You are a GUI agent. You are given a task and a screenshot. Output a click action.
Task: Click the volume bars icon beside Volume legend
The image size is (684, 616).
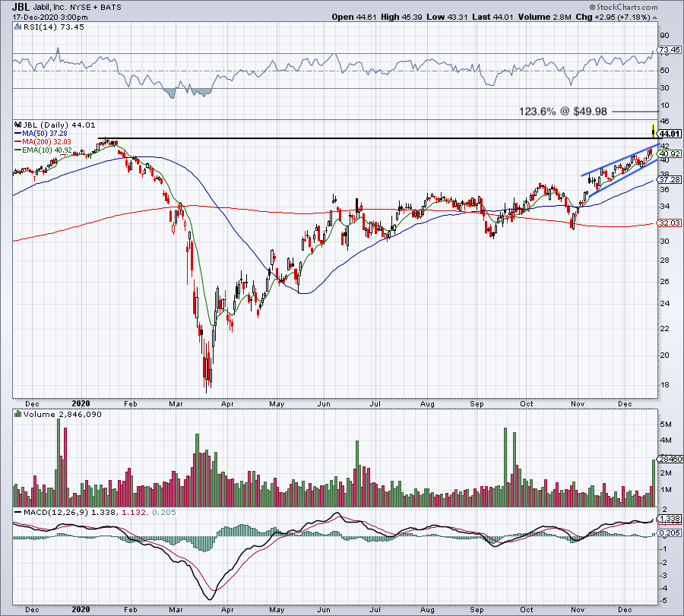tap(18, 414)
